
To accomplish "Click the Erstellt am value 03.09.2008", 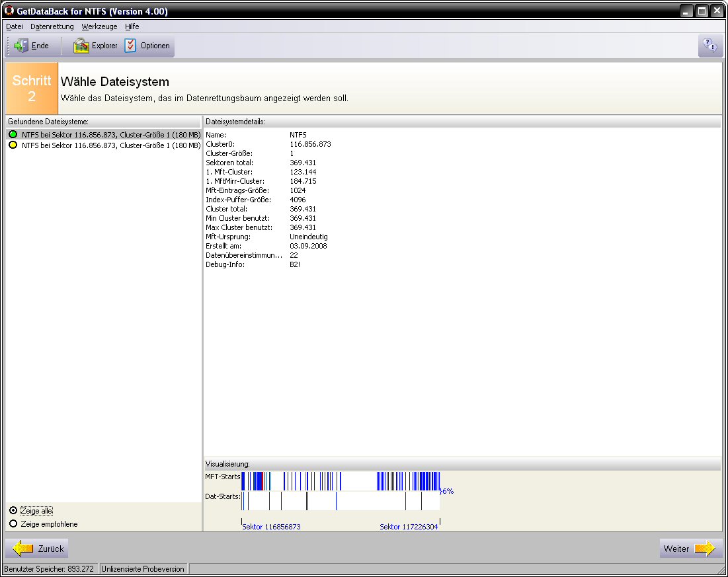I will [308, 246].
